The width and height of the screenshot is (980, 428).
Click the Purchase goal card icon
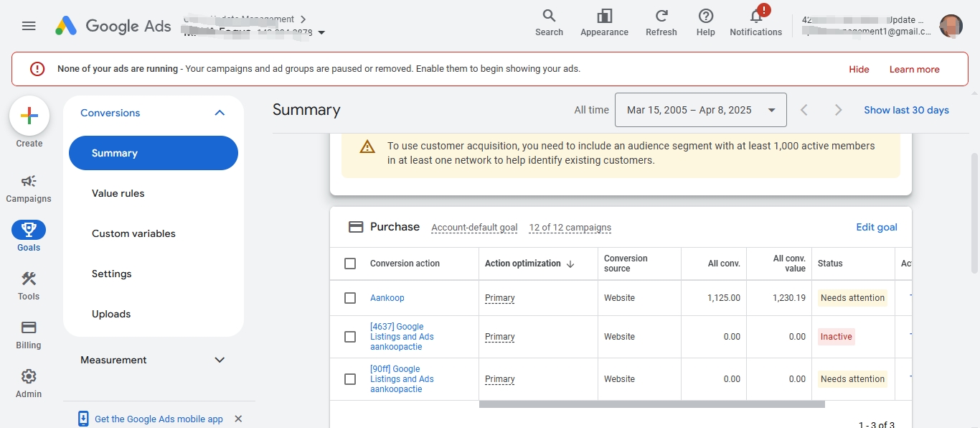click(355, 227)
